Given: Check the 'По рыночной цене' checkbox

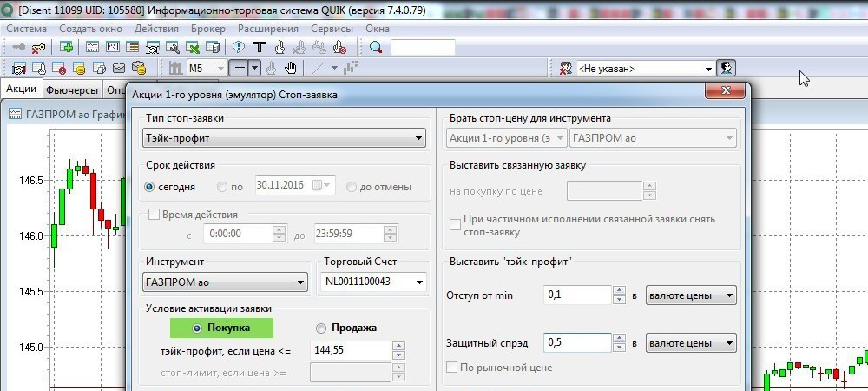Looking at the screenshot, I should (x=451, y=368).
